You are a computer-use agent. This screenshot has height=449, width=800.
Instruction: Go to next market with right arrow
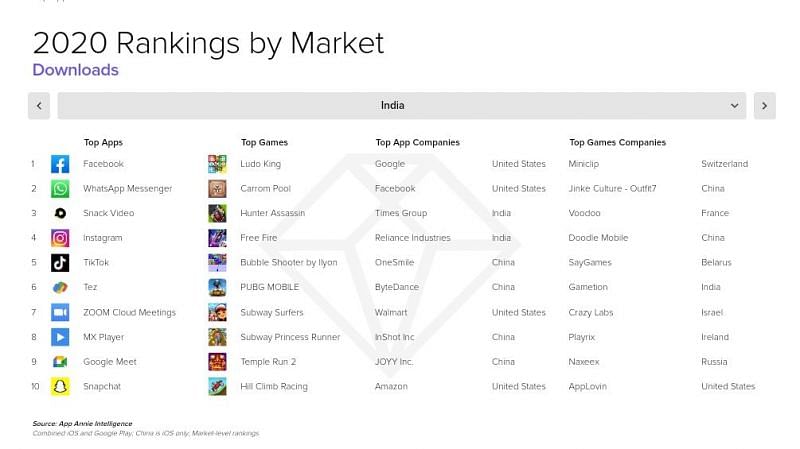coord(765,106)
